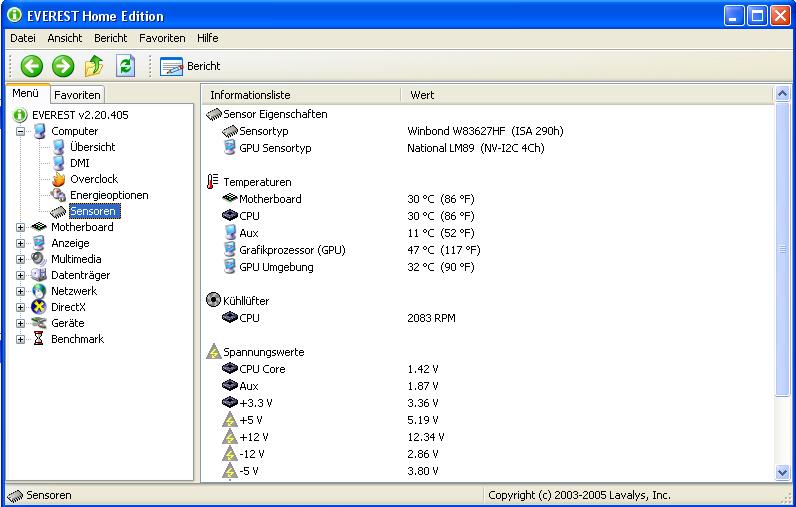Click the Computer node icon

pyautogui.click(x=40, y=131)
